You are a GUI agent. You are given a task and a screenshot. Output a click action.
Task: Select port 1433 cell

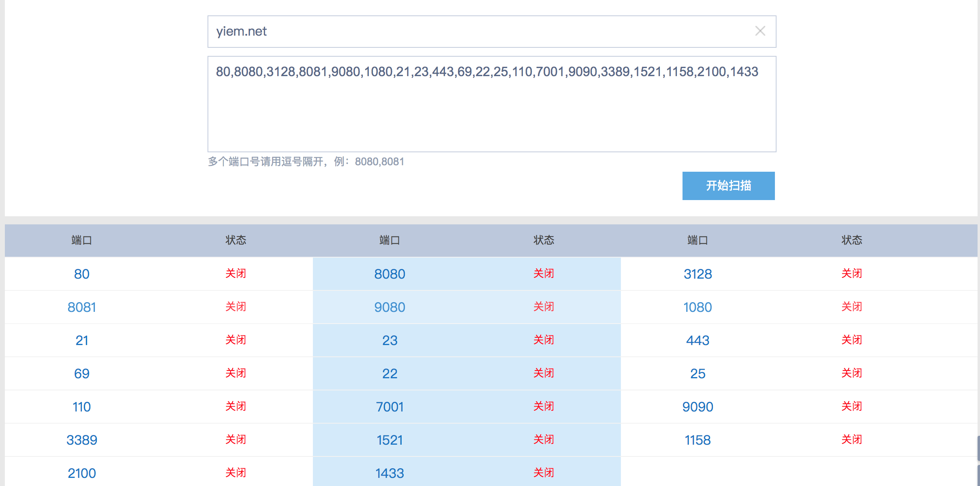tap(389, 473)
